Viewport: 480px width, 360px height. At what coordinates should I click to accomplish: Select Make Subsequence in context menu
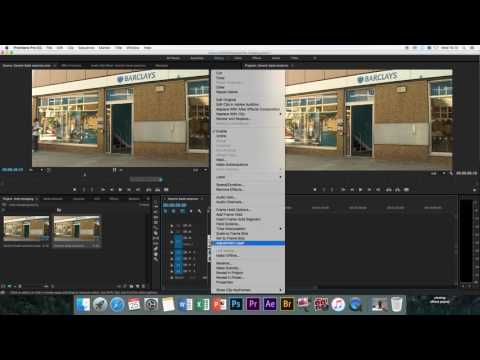[x=248, y=165]
